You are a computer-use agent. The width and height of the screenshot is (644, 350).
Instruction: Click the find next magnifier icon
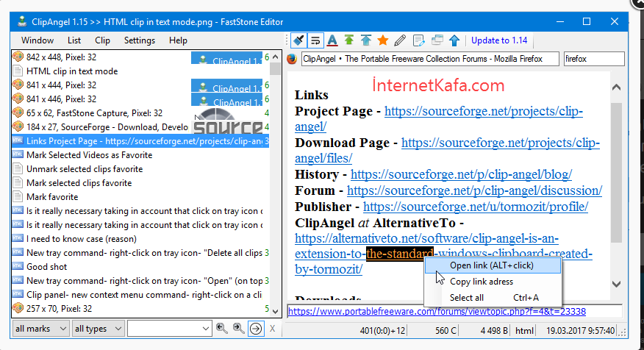click(239, 328)
